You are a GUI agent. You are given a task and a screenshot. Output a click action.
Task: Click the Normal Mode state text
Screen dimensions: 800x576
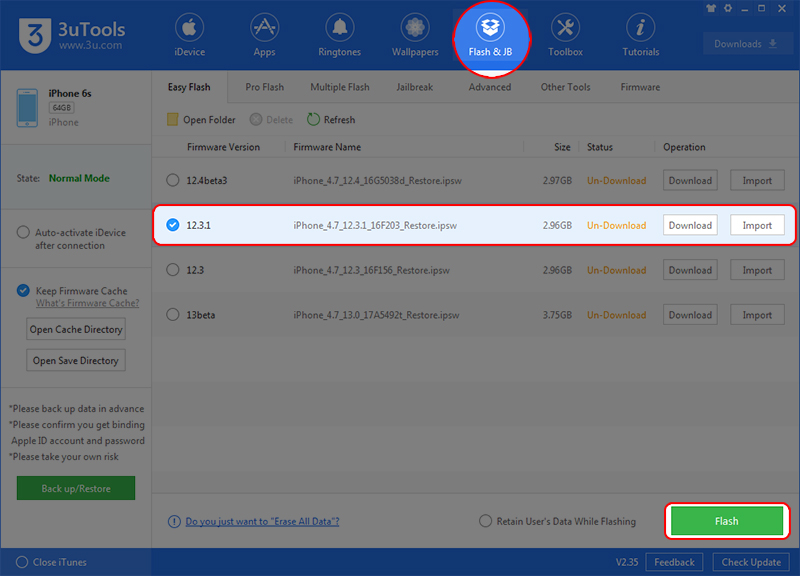[x=79, y=178]
